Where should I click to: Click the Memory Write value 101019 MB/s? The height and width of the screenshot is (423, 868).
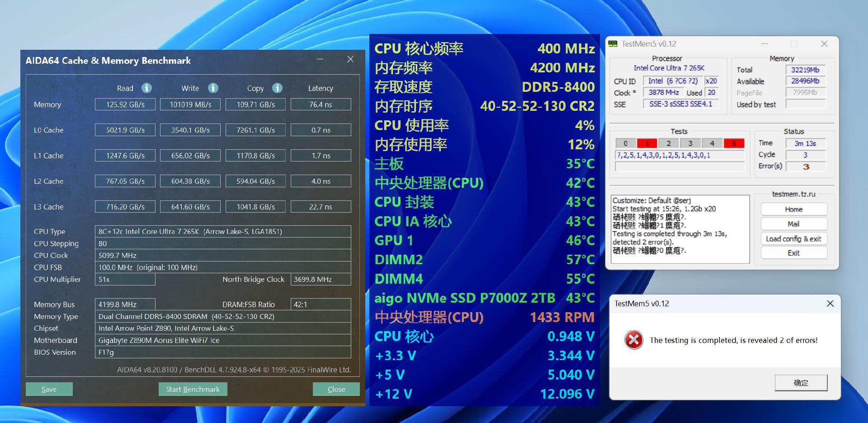(x=190, y=105)
